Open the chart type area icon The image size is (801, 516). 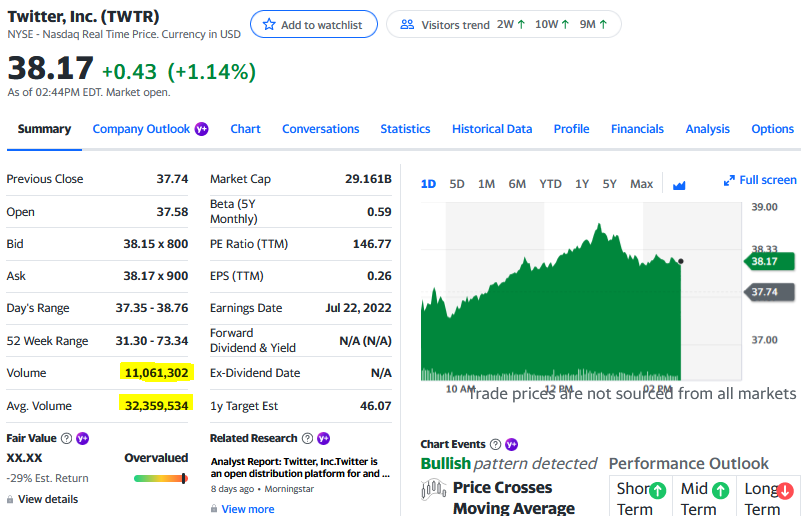click(x=679, y=184)
